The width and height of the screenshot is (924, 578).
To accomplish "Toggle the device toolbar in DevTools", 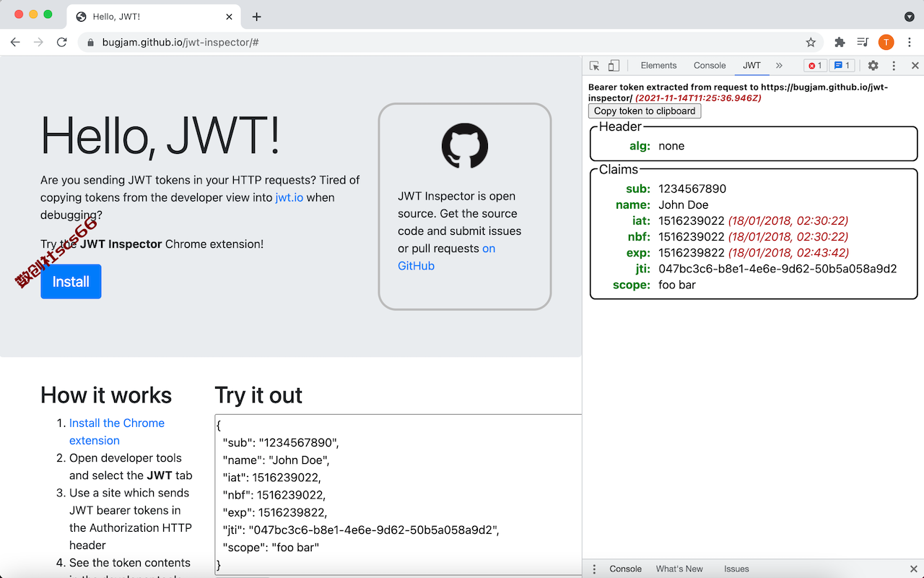I will (614, 66).
